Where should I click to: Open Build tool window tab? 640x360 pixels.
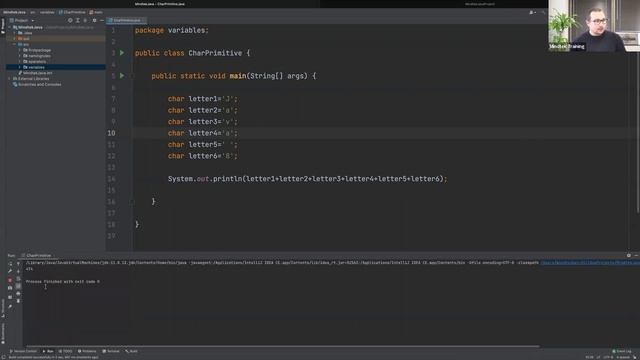131,351
